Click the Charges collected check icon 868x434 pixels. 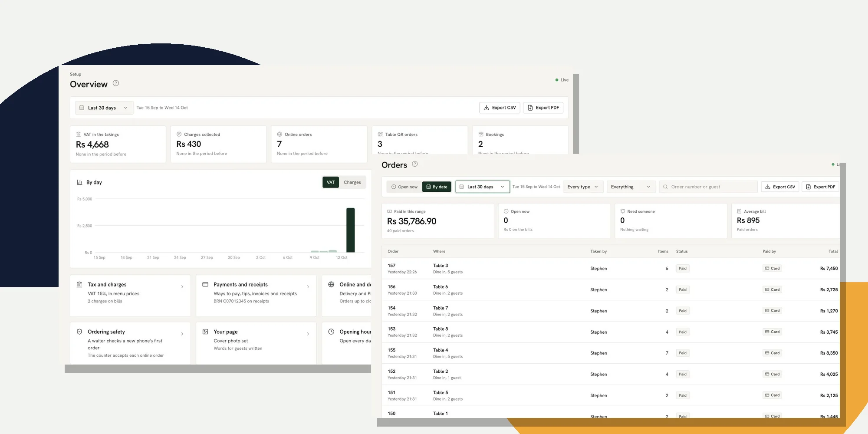point(179,135)
